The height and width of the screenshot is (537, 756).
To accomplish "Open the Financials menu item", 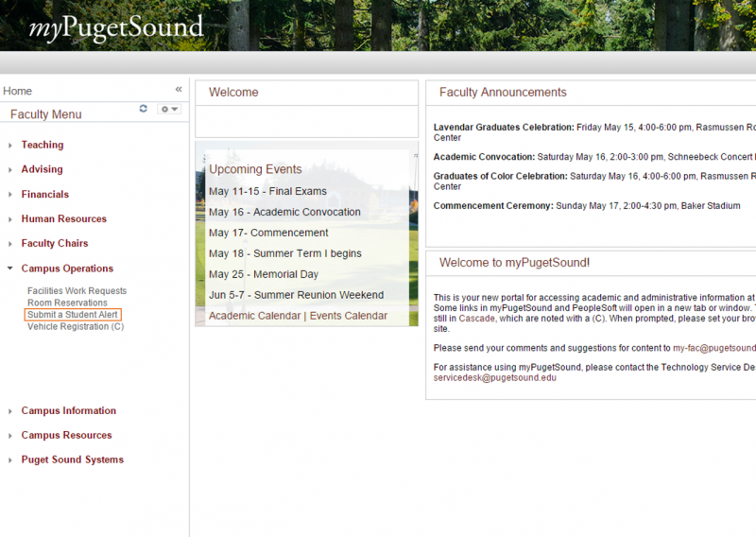I will [x=44, y=194].
